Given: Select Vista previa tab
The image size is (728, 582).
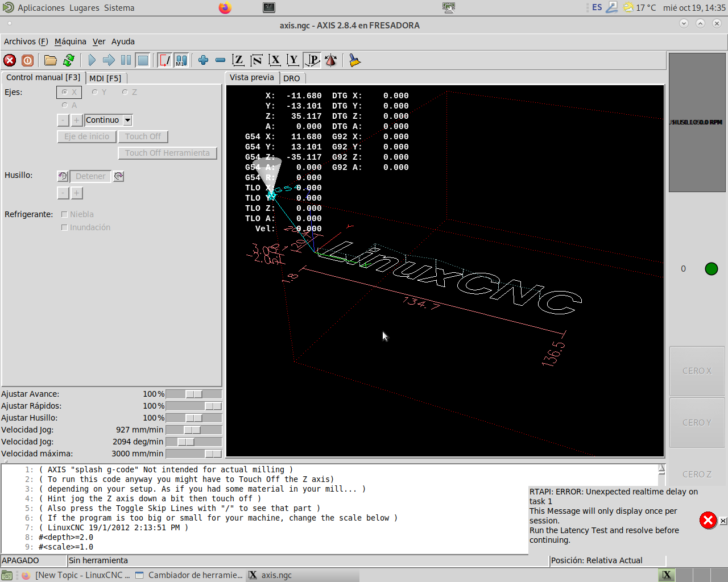Looking at the screenshot, I should tap(252, 77).
